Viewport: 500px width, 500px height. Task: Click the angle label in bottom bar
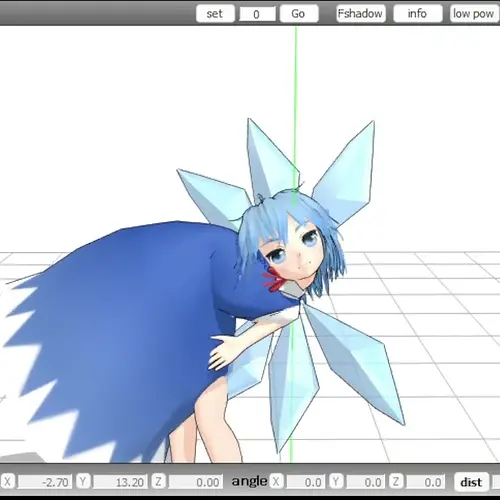point(249,481)
